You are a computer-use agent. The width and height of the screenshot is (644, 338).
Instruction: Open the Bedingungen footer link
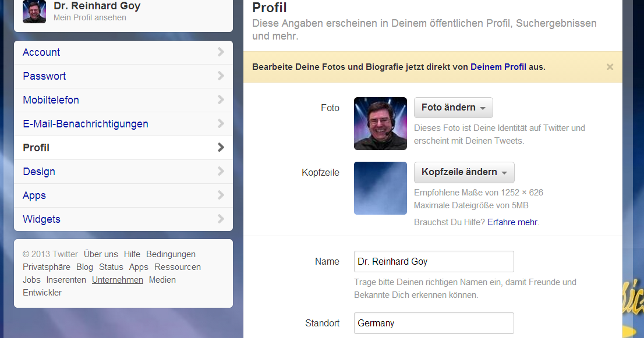171,254
